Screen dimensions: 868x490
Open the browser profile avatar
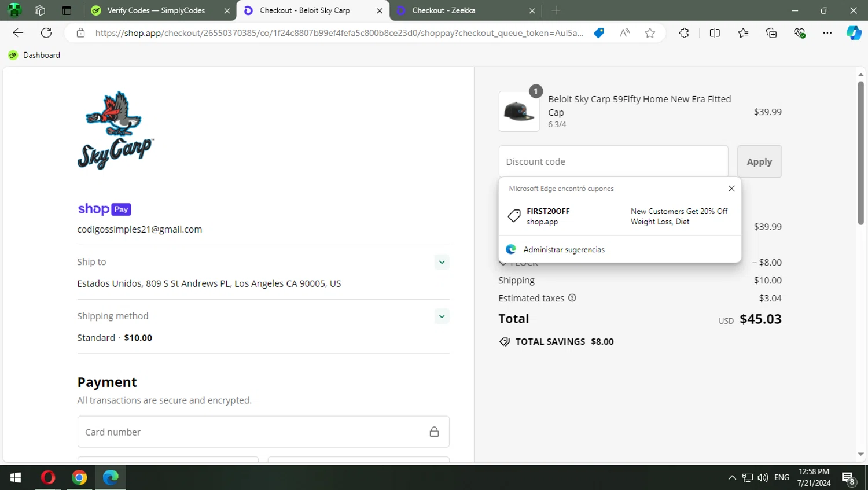(x=14, y=10)
